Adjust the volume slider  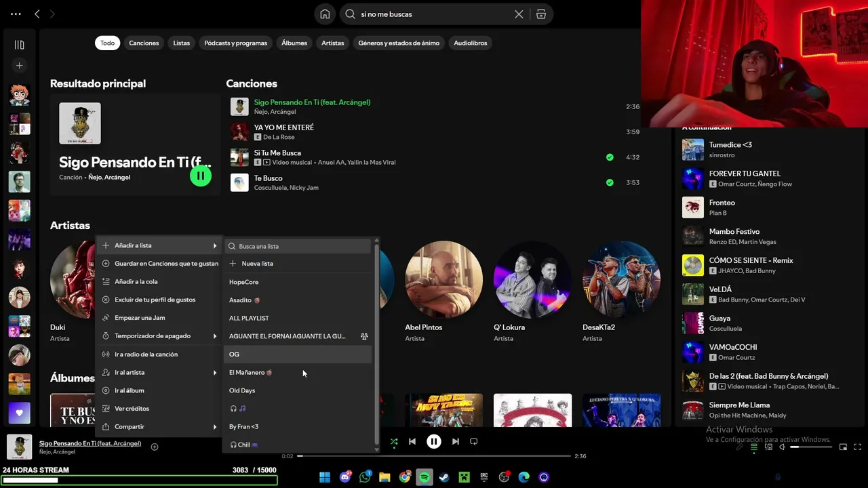coord(810,447)
